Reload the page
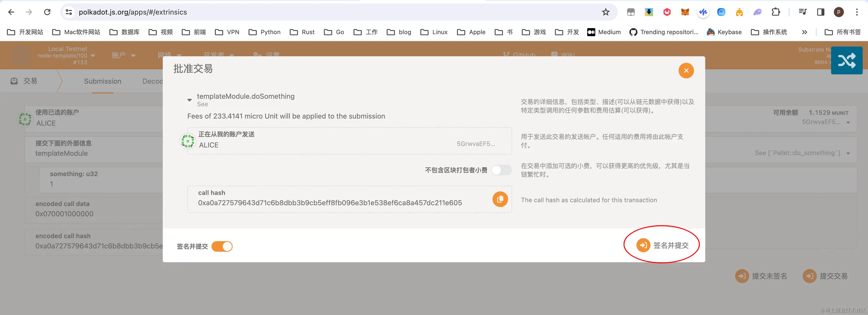This screenshot has height=315, width=868. [x=47, y=12]
